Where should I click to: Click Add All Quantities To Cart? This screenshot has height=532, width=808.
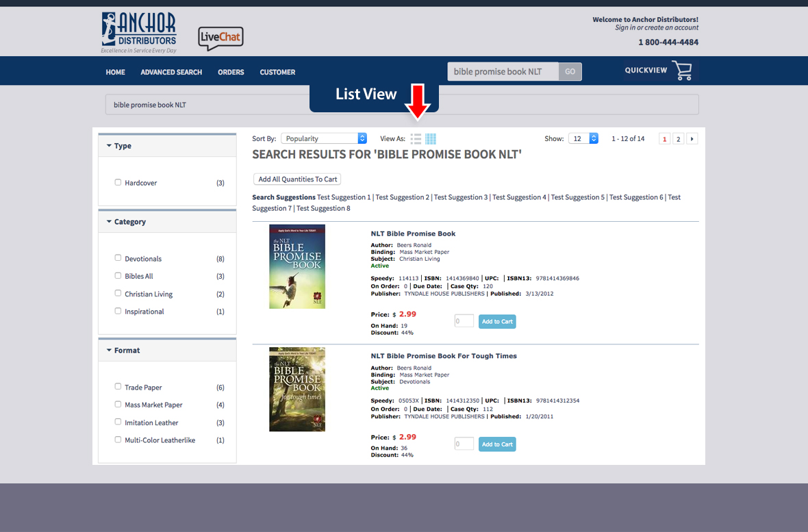297,179
